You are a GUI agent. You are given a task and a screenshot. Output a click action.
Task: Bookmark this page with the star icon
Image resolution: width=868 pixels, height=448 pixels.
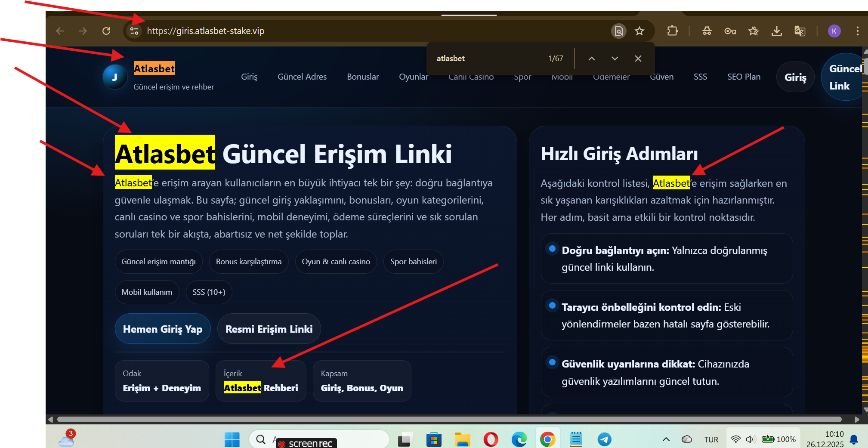639,31
